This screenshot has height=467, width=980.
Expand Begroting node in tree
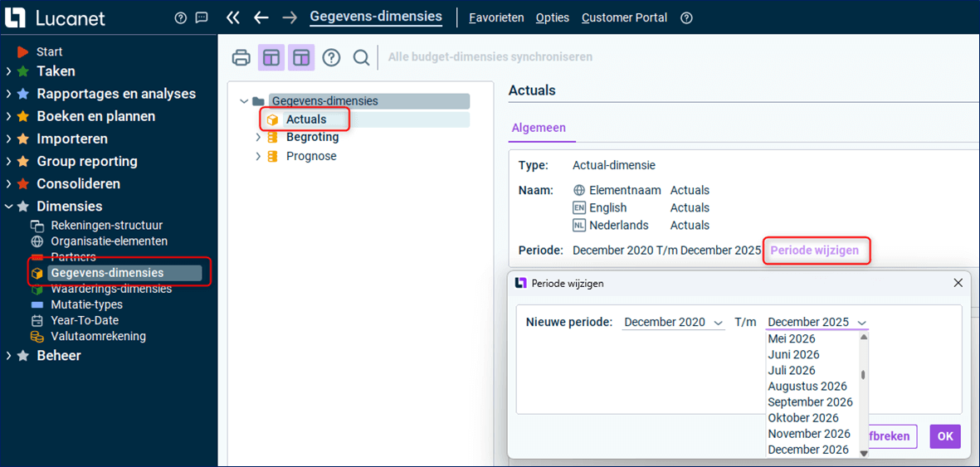(x=258, y=138)
